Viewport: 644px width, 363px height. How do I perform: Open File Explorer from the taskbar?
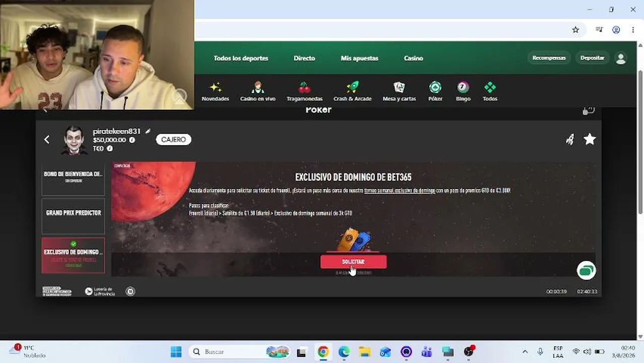(x=365, y=352)
